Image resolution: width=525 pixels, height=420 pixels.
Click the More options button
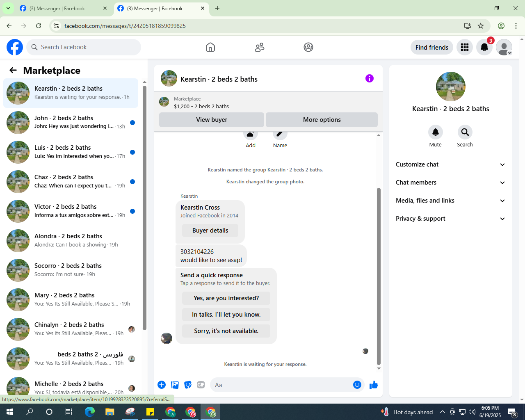click(x=322, y=120)
